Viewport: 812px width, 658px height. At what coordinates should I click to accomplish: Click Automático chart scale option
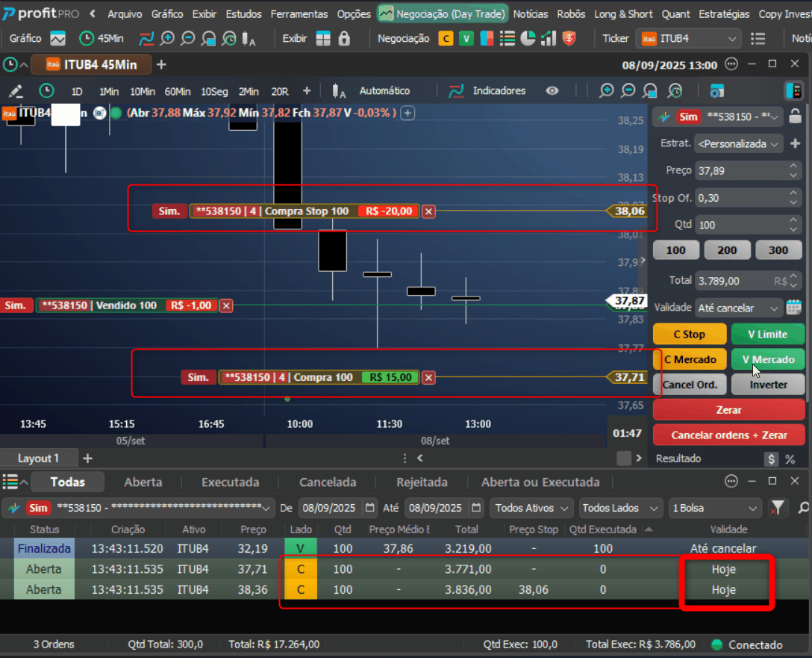pyautogui.click(x=384, y=90)
